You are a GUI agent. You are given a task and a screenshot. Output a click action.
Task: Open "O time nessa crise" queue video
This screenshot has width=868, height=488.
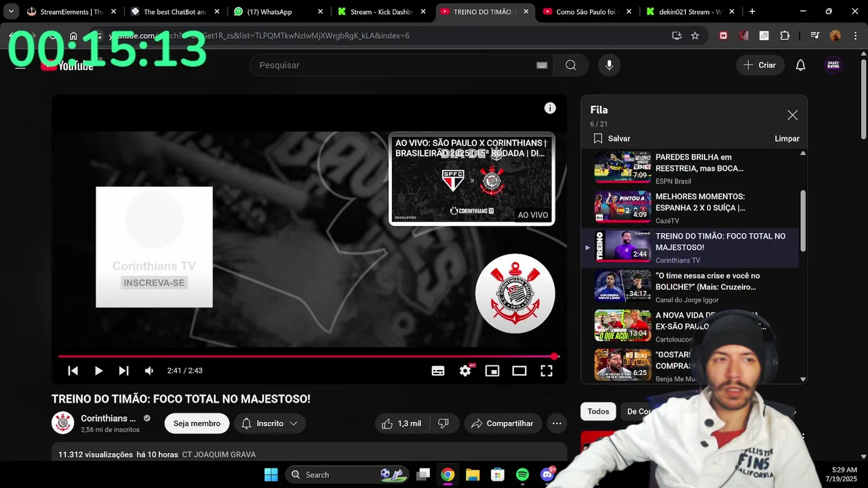click(690, 287)
